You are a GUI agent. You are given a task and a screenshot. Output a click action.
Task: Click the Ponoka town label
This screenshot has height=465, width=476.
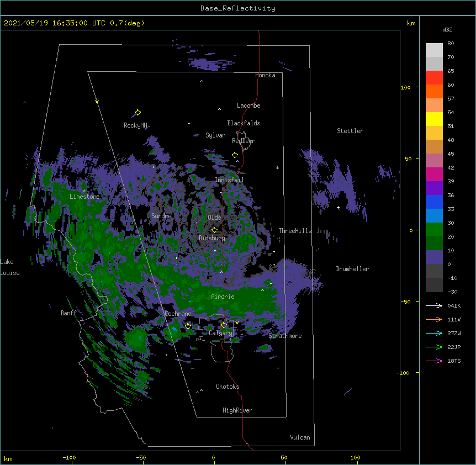click(x=265, y=75)
